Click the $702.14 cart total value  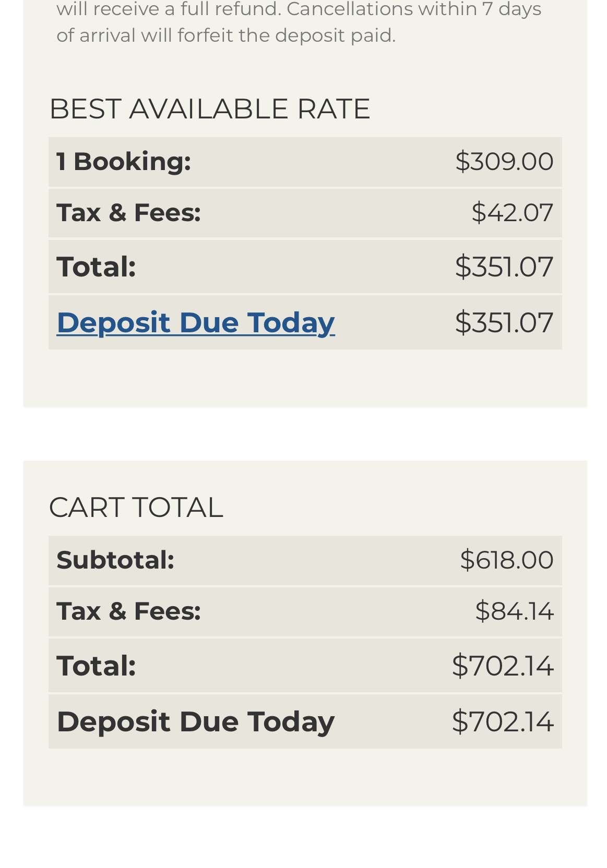[503, 666]
